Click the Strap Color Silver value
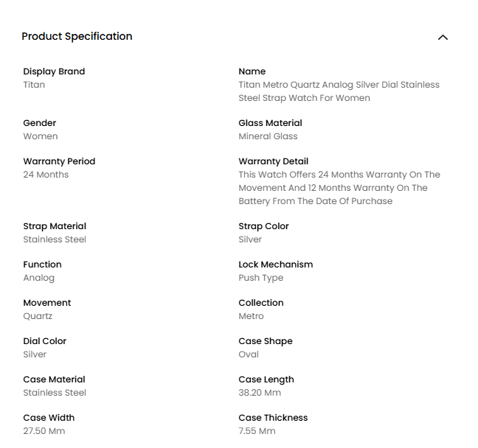 click(250, 239)
